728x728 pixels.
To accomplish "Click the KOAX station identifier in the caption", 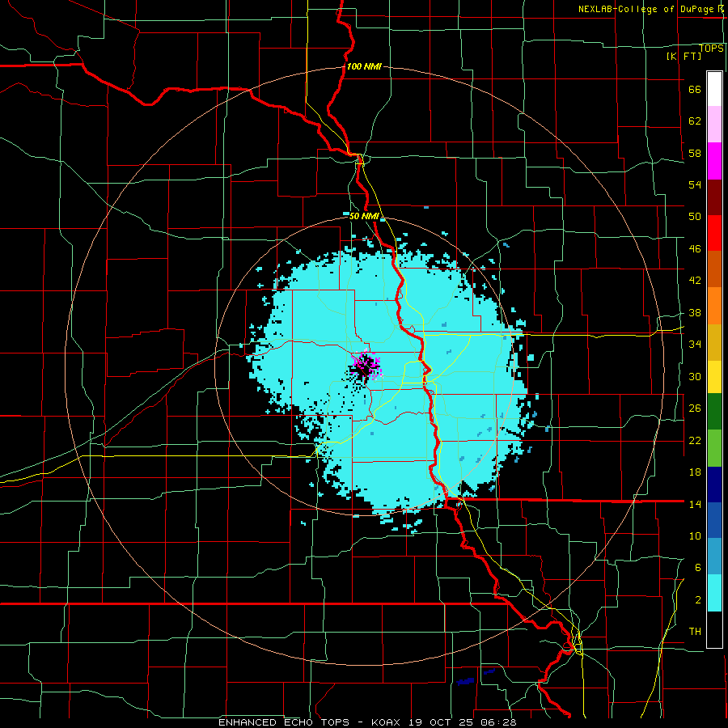I will tap(387, 722).
